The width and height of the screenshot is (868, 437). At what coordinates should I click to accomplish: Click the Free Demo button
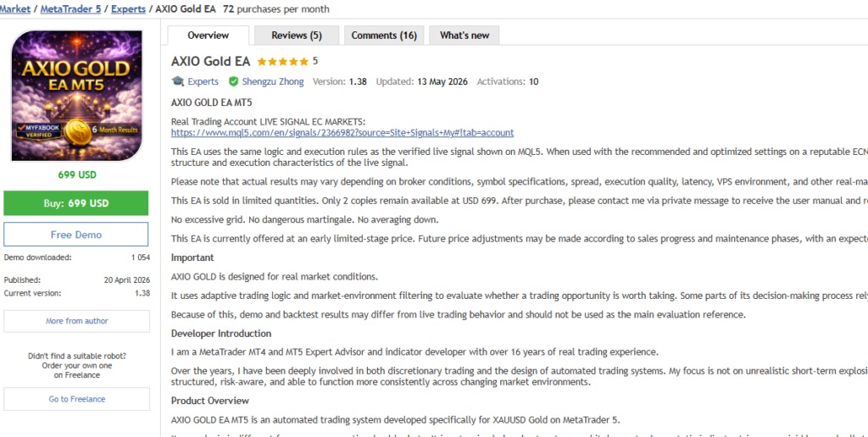pos(75,235)
